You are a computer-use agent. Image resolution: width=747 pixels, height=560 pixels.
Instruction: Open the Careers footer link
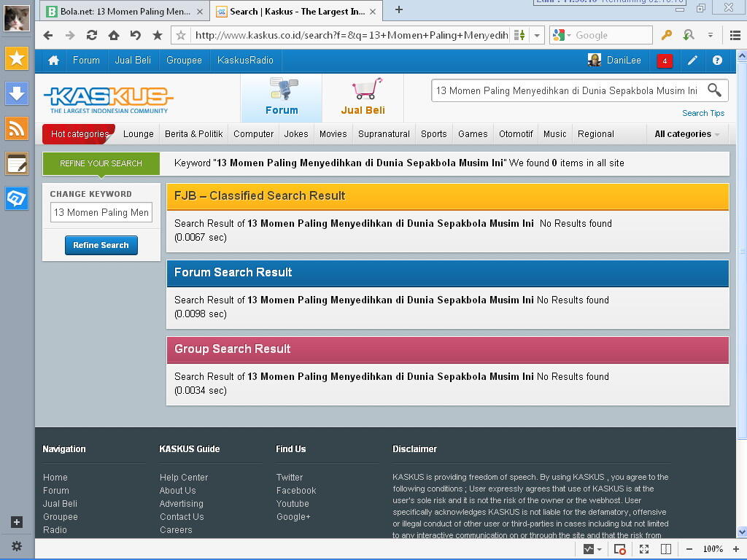coord(176,530)
